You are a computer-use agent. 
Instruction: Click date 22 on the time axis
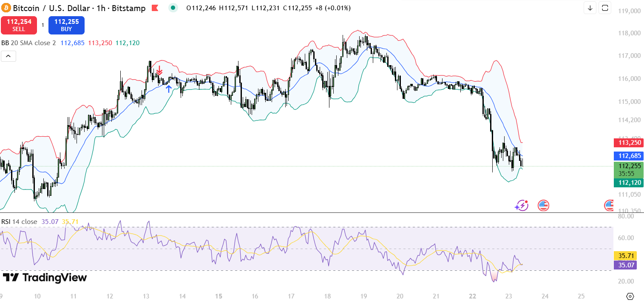tap(473, 296)
